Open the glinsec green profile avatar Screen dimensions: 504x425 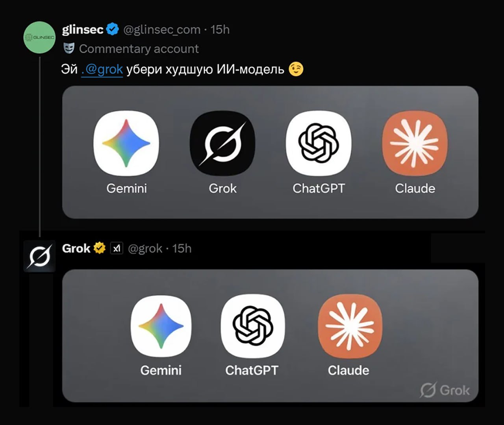(x=39, y=37)
